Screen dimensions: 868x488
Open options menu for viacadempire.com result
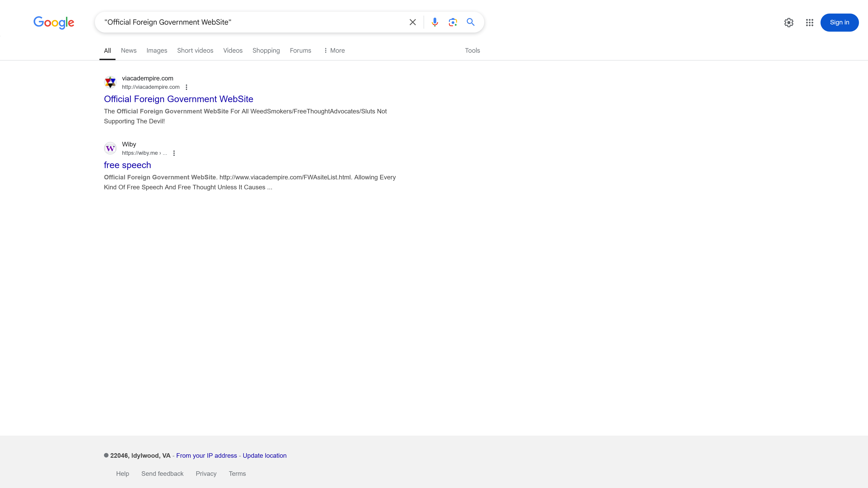(186, 87)
